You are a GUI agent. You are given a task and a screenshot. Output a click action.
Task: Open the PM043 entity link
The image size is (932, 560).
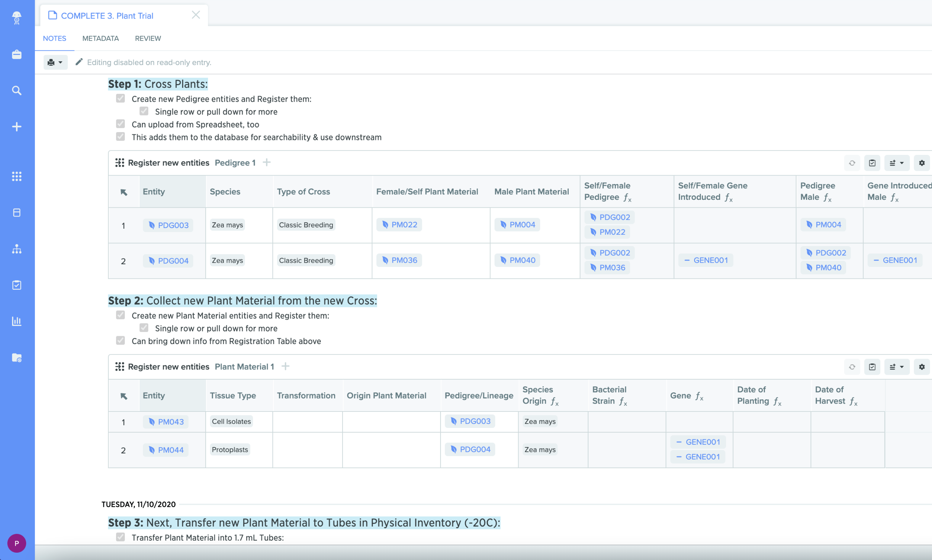(x=166, y=422)
